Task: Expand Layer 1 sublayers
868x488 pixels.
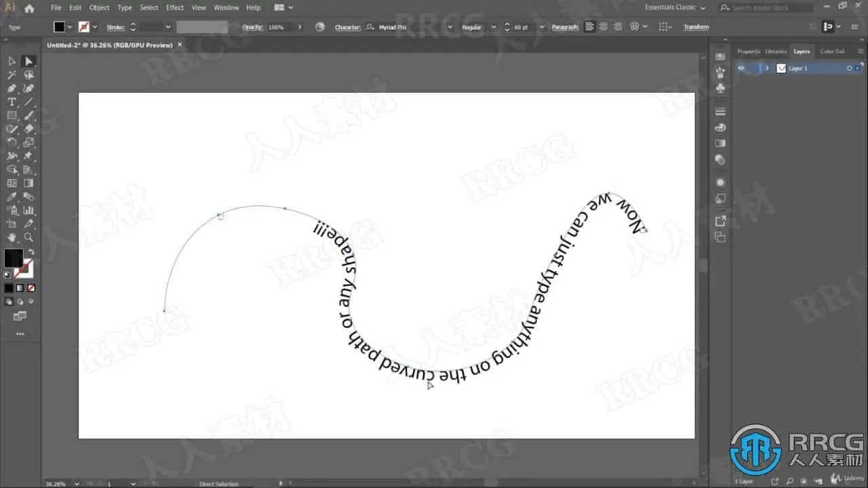Action: (x=767, y=68)
